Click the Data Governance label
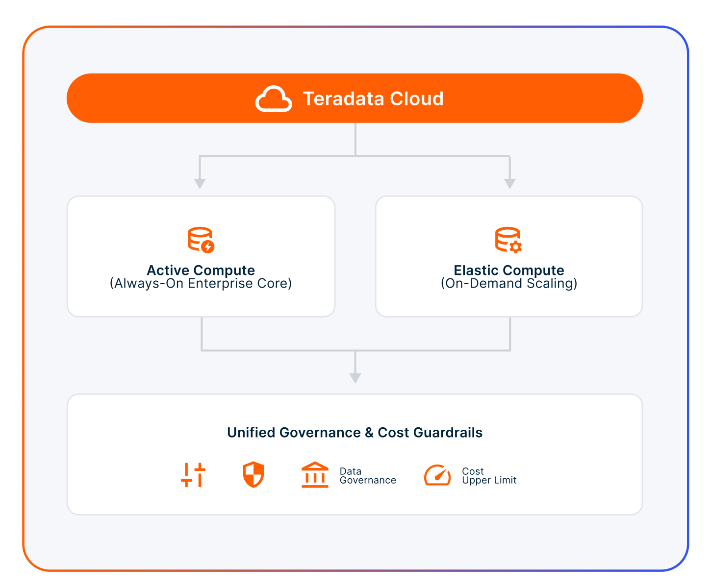Image resolution: width=711 pixels, height=588 pixels. click(x=368, y=476)
